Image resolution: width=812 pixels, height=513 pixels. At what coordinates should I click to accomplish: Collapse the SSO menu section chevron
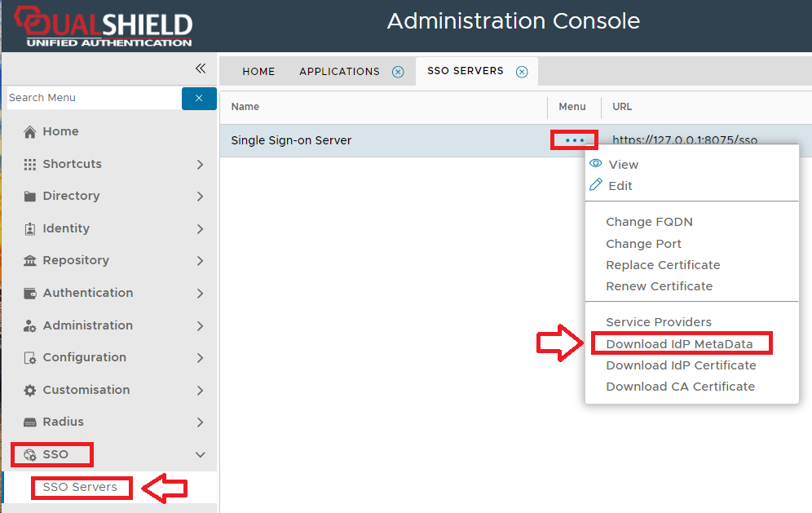pyautogui.click(x=201, y=455)
